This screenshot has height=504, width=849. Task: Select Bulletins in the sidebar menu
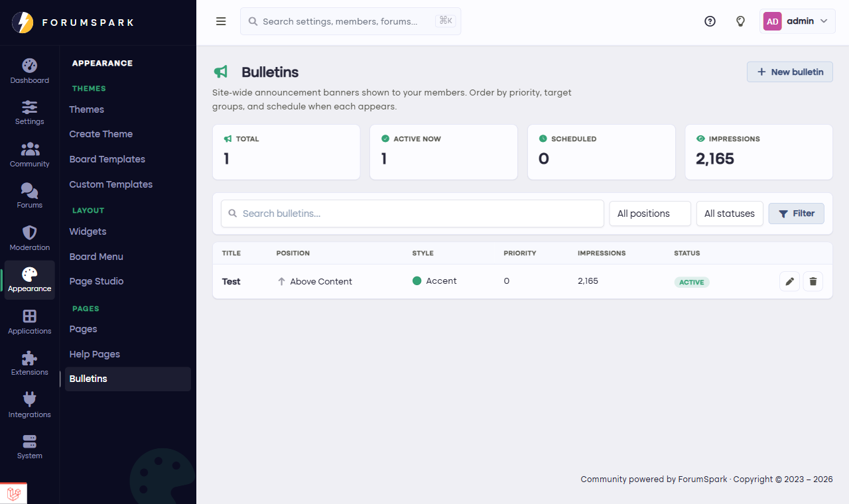tap(128, 379)
